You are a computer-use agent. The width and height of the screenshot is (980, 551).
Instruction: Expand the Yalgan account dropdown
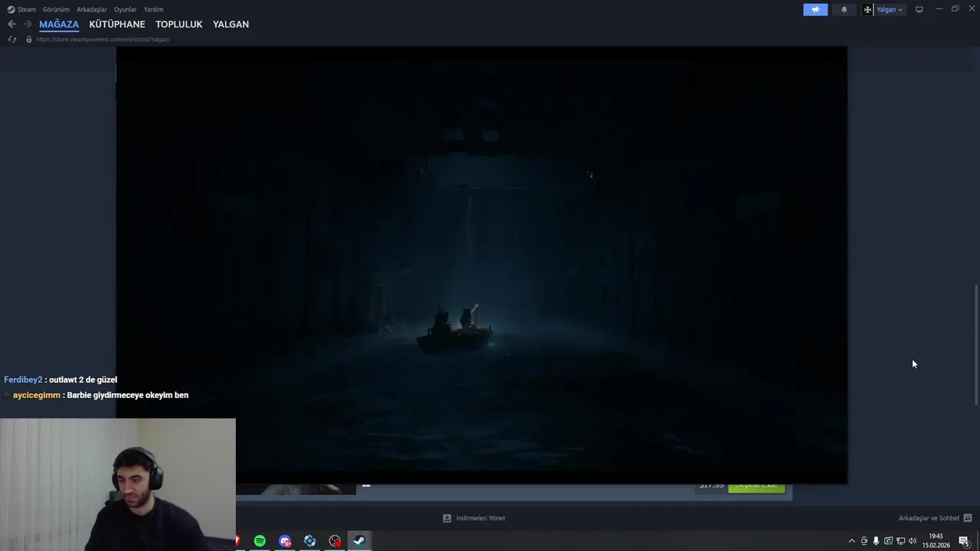coord(900,10)
